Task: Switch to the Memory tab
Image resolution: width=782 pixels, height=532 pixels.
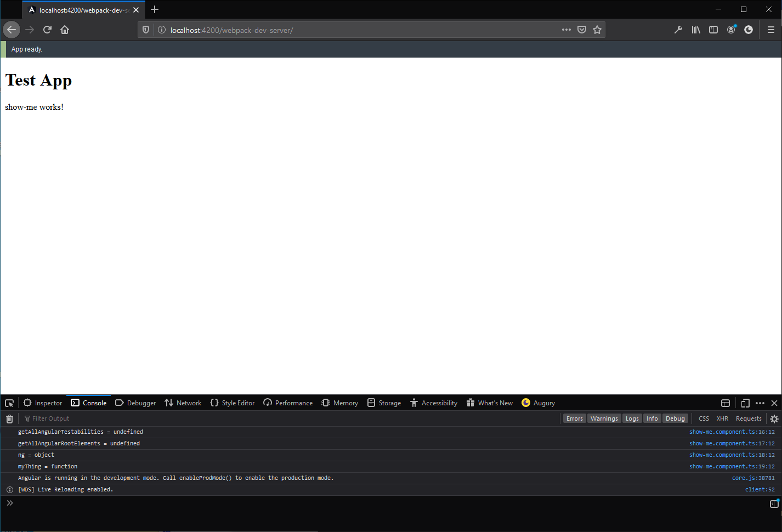Action: [x=340, y=403]
